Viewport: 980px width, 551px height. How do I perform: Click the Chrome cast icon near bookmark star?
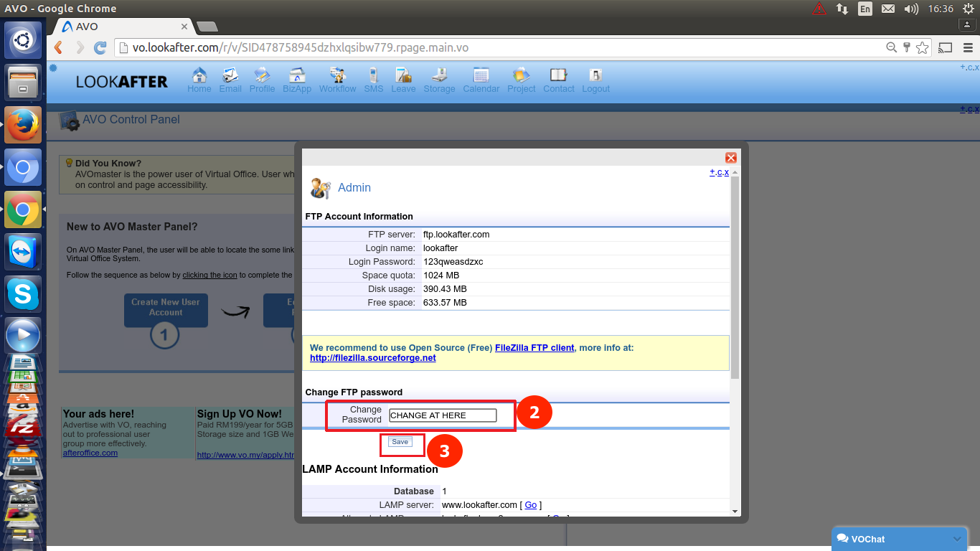pos(946,48)
